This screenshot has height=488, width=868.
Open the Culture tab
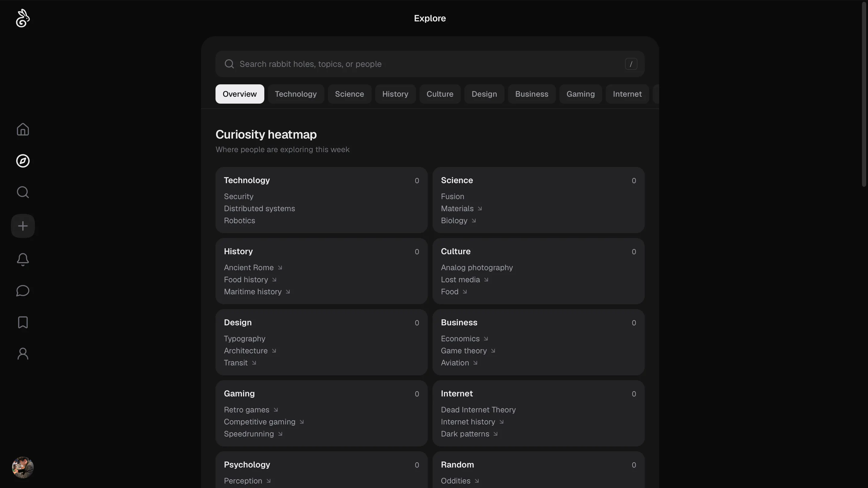point(440,94)
